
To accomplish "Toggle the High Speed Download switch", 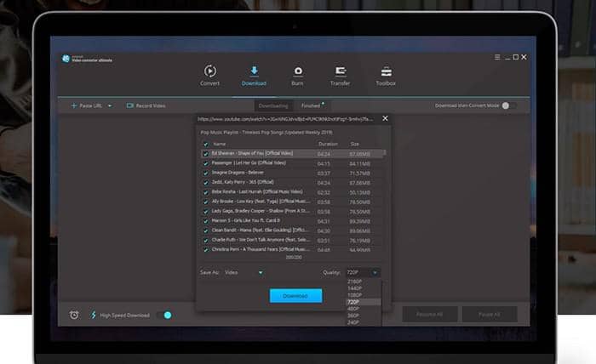I will coord(164,315).
